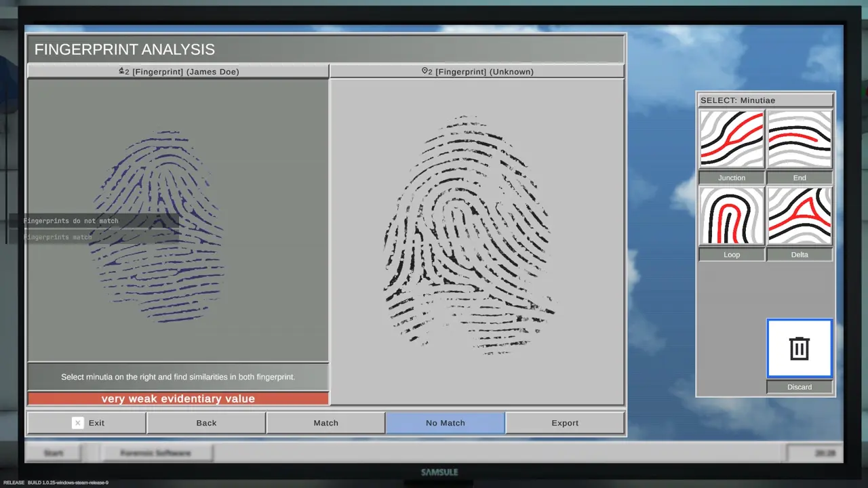This screenshot has width=868, height=488.
Task: Open Forensic Software from the taskbar
Action: click(x=156, y=453)
